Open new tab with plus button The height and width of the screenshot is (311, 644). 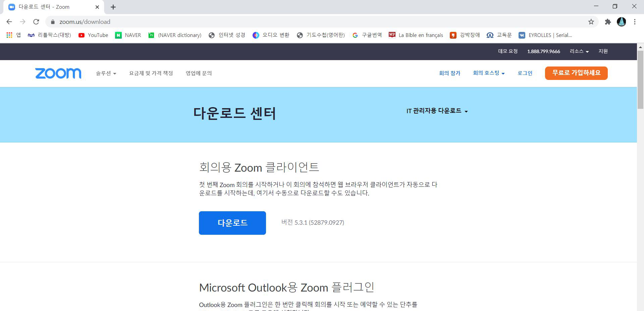point(113,7)
